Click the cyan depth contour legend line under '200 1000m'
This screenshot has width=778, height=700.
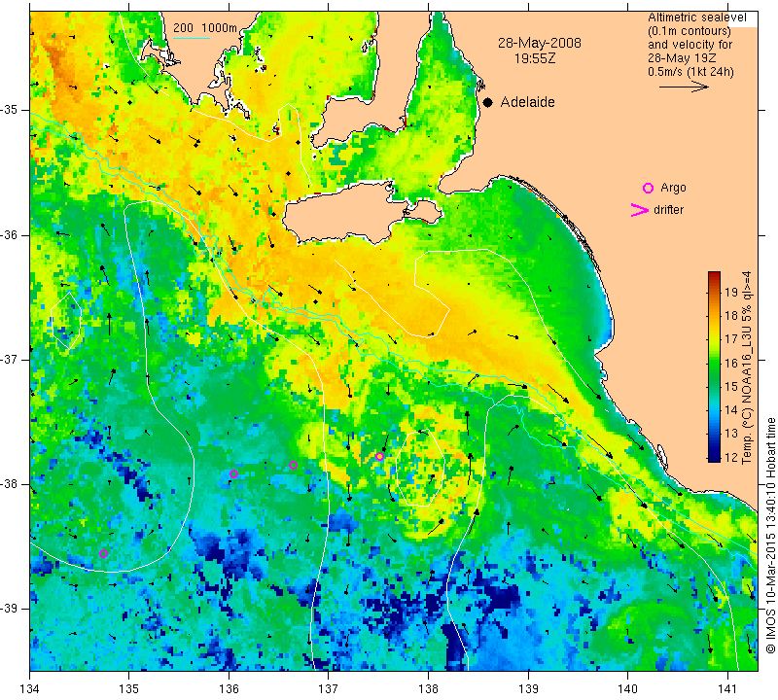[192, 38]
